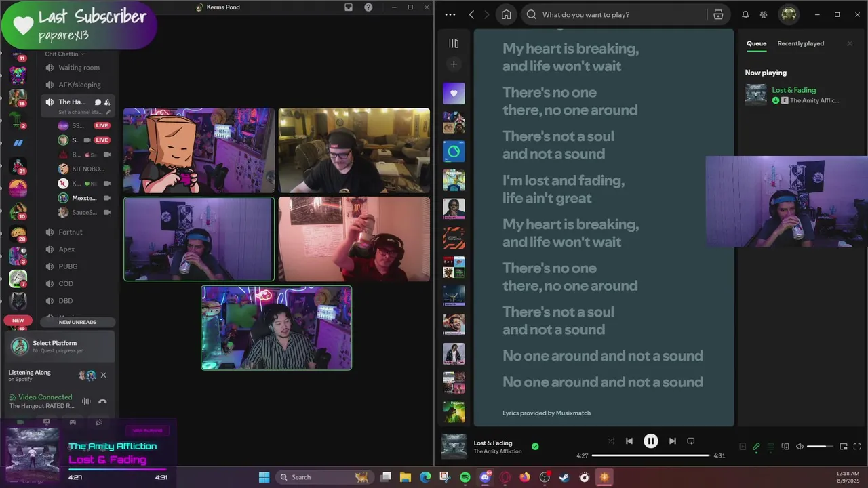This screenshot has height=488, width=868.
Task: Collapse Chit Chattin category
Action: 64,54
